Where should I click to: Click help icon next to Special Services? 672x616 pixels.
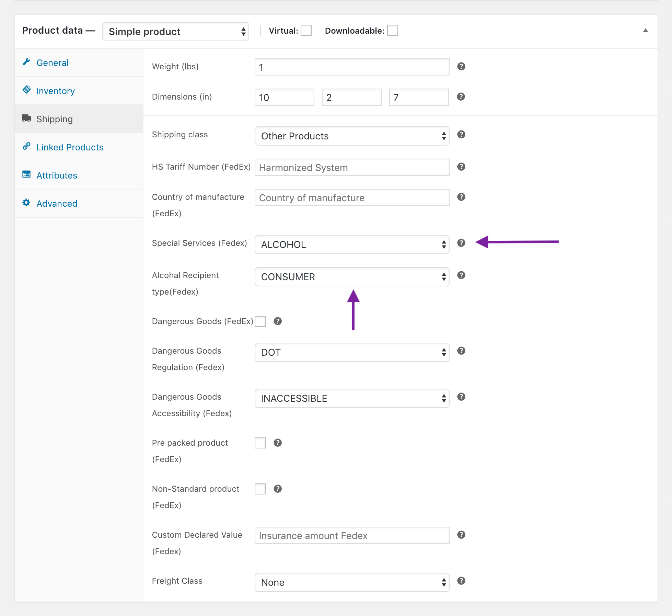(x=461, y=242)
